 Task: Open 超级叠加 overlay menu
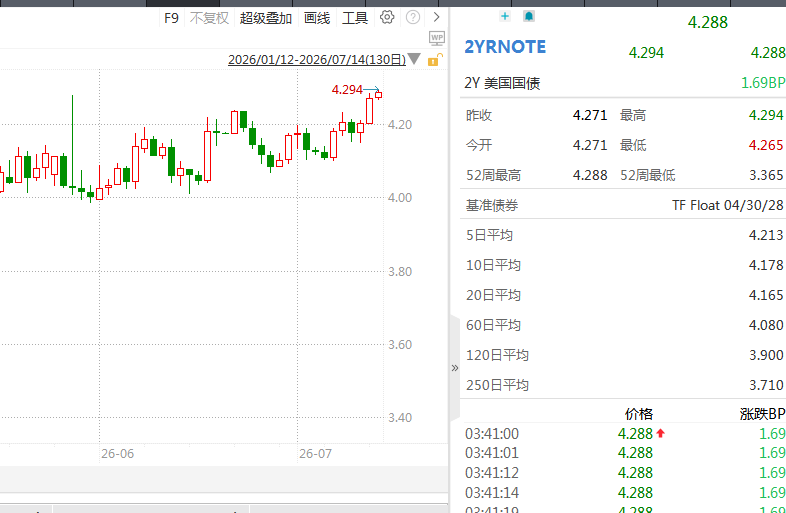pyautogui.click(x=266, y=18)
